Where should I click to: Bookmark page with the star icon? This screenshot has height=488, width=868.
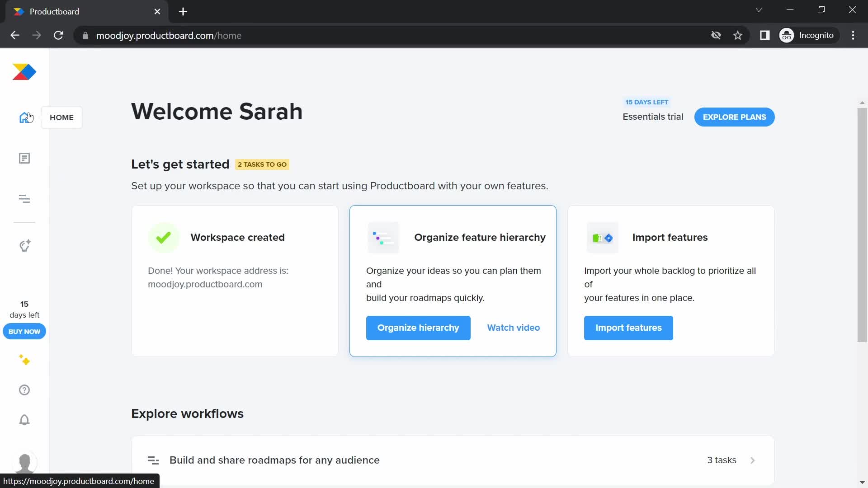click(738, 35)
